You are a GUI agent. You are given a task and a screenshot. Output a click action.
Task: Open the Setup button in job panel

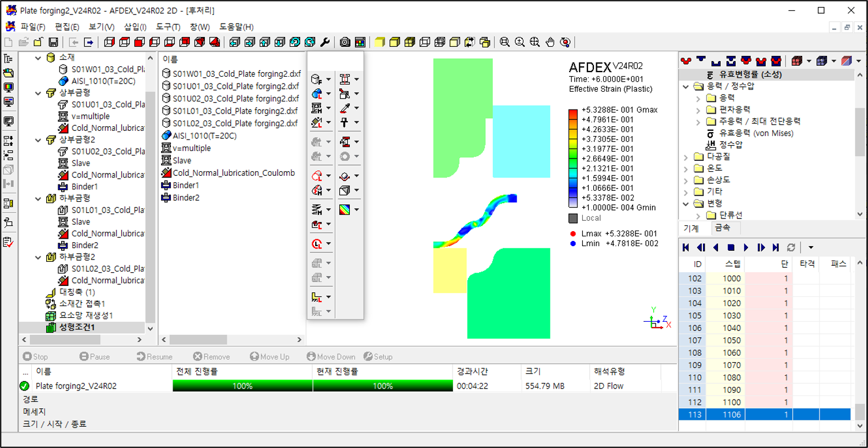point(378,357)
